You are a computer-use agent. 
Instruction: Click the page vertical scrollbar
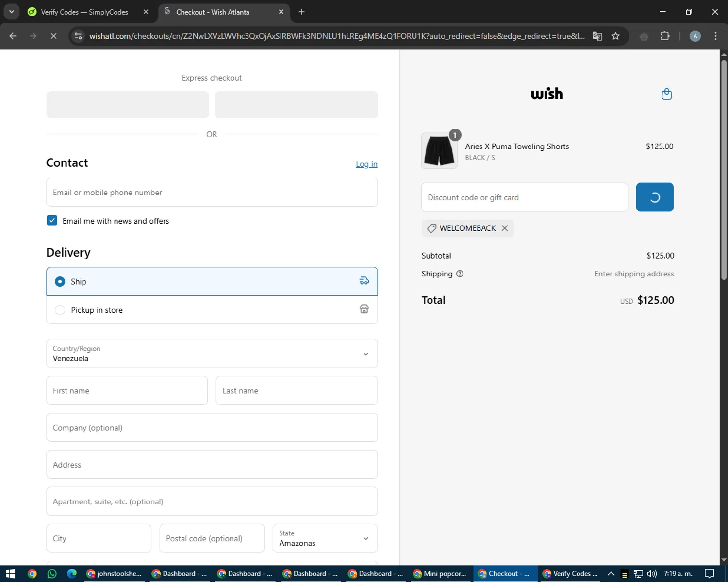point(724,169)
